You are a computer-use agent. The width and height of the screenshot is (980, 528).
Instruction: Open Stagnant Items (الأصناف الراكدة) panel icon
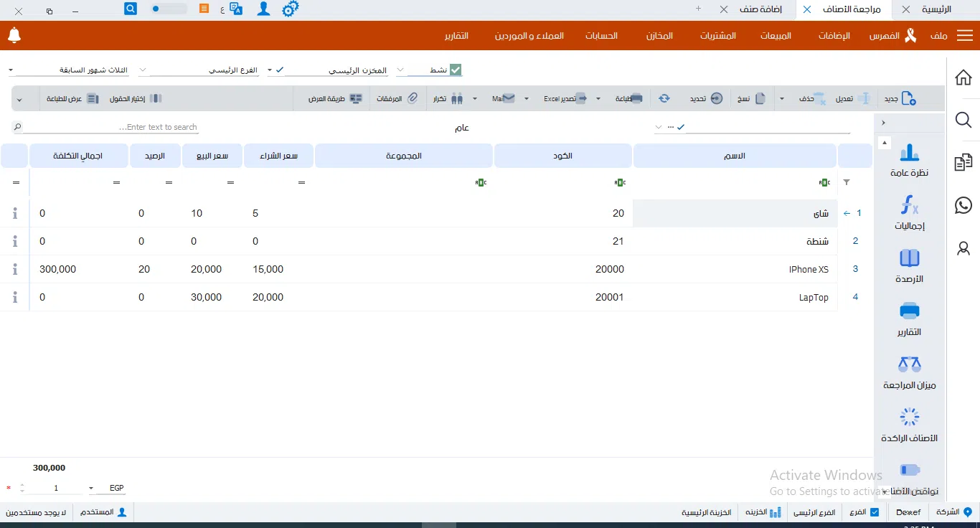click(x=910, y=418)
